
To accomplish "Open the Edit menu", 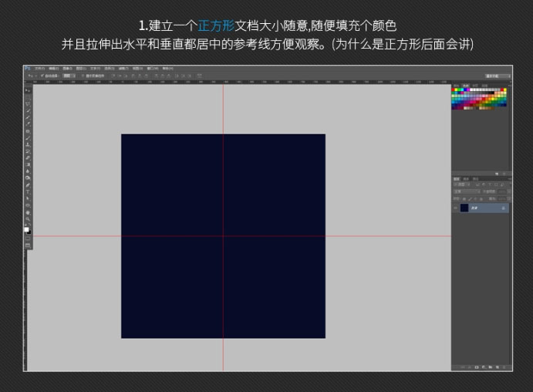I will (54, 69).
